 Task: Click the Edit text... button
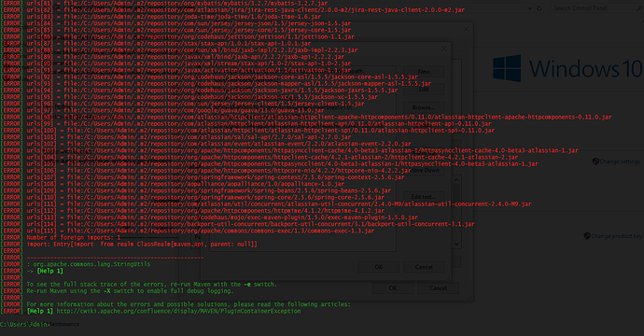tap(424, 197)
